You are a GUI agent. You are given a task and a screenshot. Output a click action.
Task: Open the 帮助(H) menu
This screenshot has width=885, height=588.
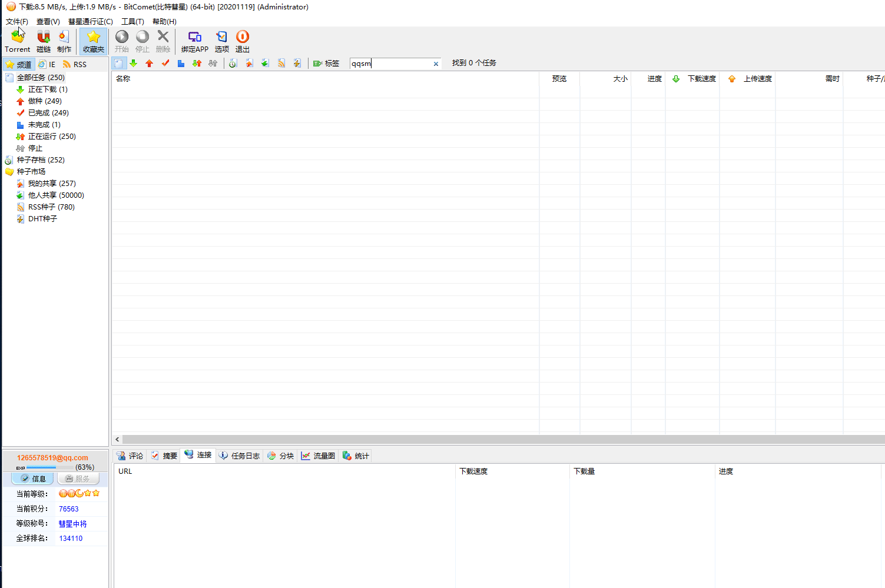click(164, 21)
